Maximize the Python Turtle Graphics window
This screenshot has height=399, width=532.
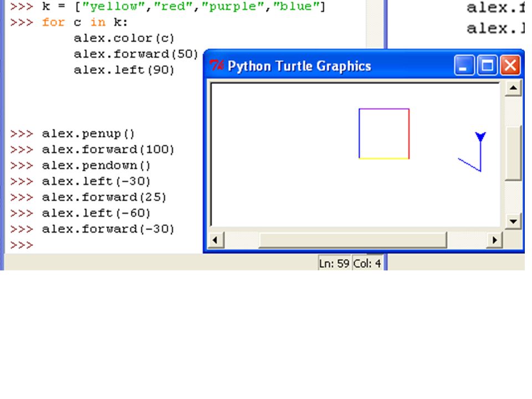pyautogui.click(x=487, y=65)
